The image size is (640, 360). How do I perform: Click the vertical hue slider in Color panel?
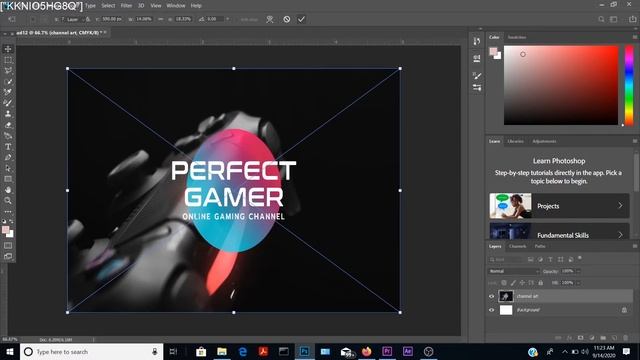pyautogui.click(x=629, y=85)
